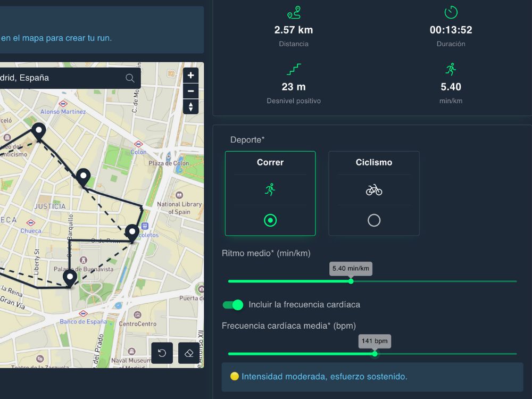This screenshot has height=399, width=532.
Task: Click the pace runner icon above 5.40 min/km
Action: pos(451,68)
